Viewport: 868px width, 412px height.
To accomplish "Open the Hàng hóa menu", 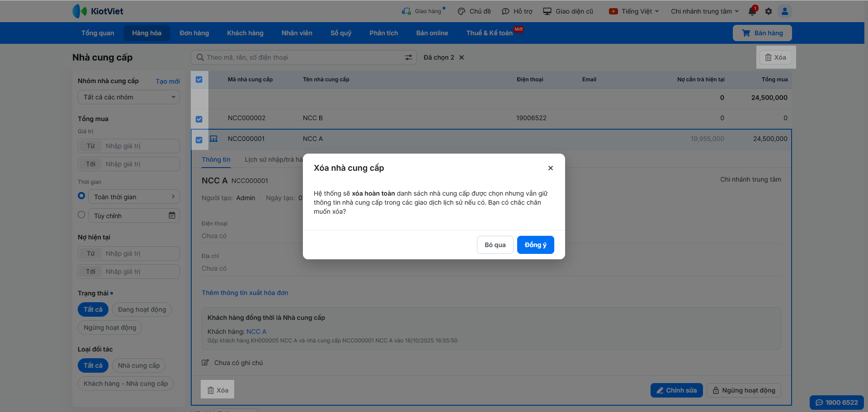I will coord(147,33).
